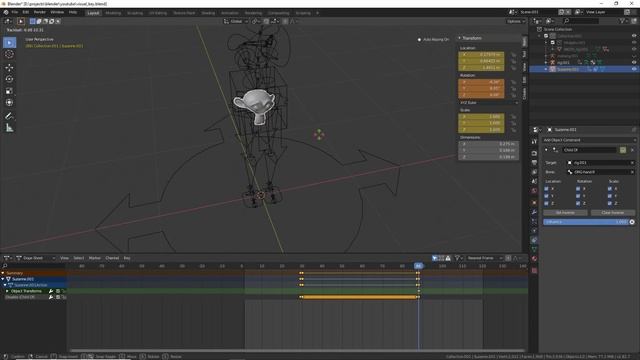Switch to the Layout workspace tab

[x=93, y=13]
